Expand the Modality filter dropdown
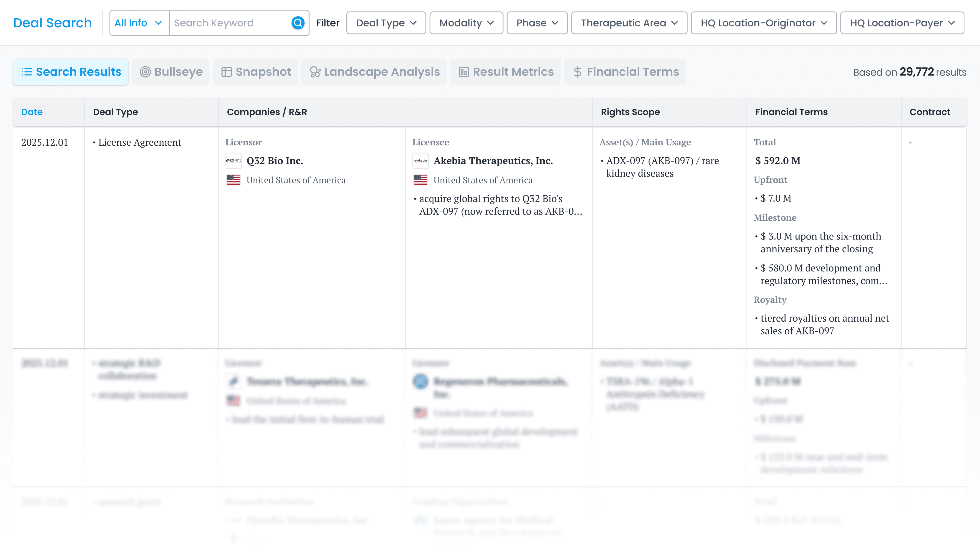 [467, 23]
